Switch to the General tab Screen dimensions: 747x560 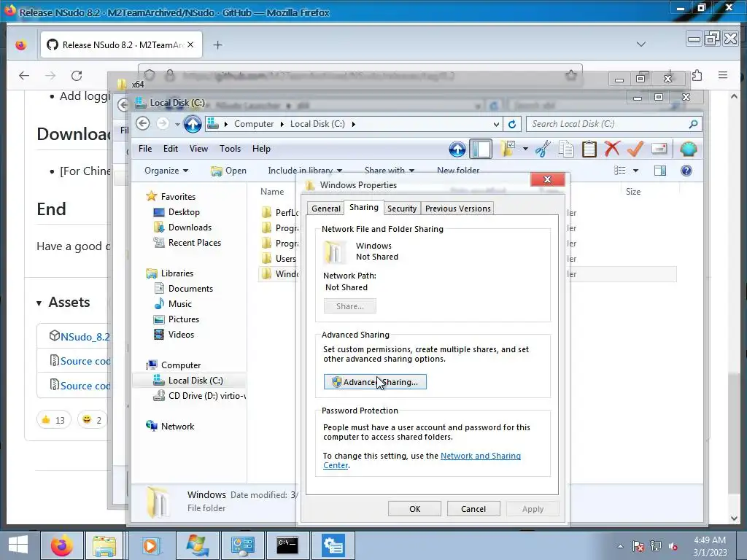(326, 209)
